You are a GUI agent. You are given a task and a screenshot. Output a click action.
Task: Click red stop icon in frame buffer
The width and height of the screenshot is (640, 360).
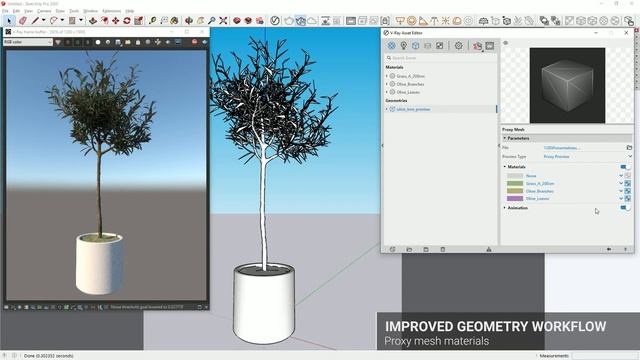[195, 42]
